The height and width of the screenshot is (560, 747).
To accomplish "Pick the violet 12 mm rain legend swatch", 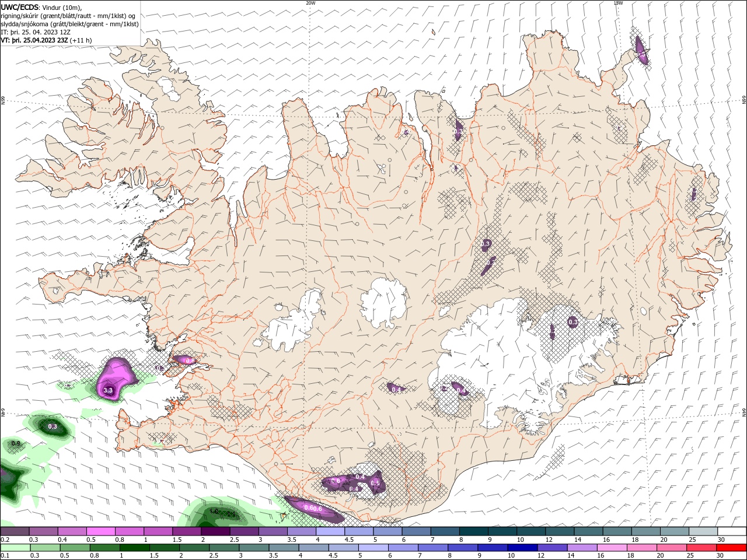I will [553, 548].
